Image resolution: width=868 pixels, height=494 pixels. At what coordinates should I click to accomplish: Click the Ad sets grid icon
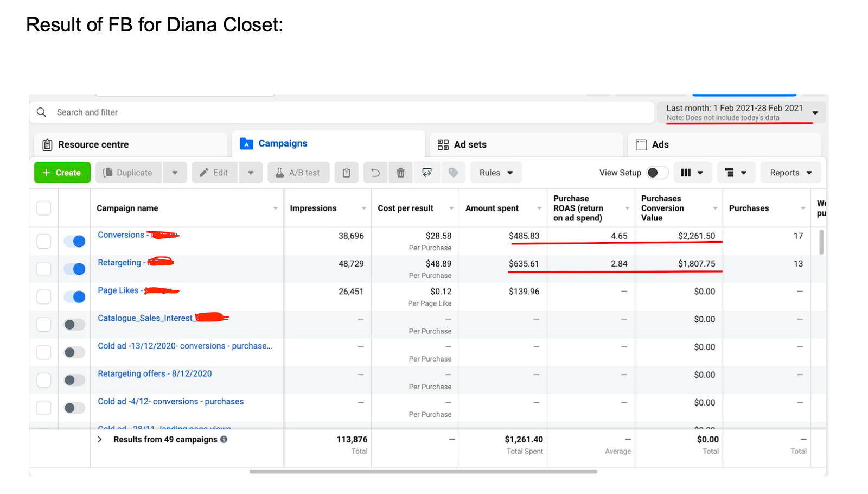point(443,144)
